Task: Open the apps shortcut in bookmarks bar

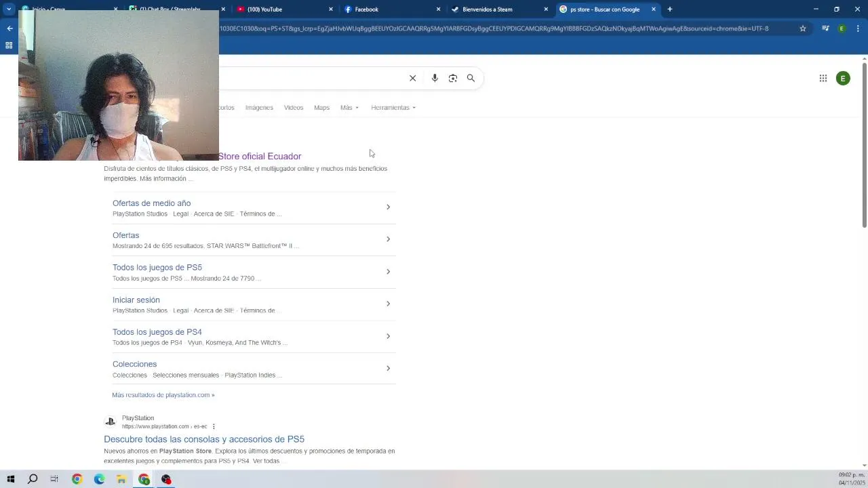Action: pos(9,45)
